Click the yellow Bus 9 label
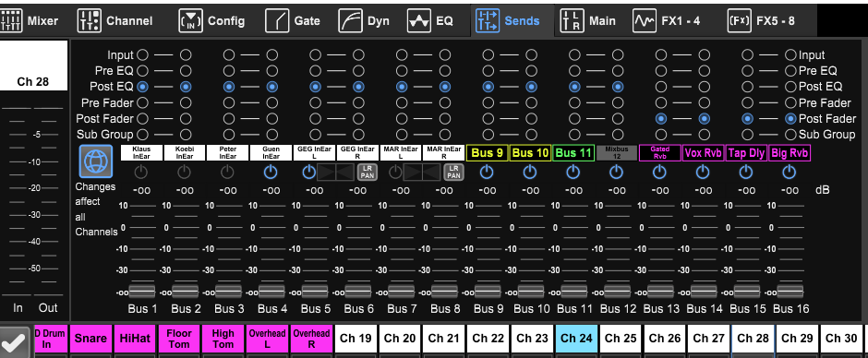Viewport: 868px width, 358px height. (x=488, y=153)
